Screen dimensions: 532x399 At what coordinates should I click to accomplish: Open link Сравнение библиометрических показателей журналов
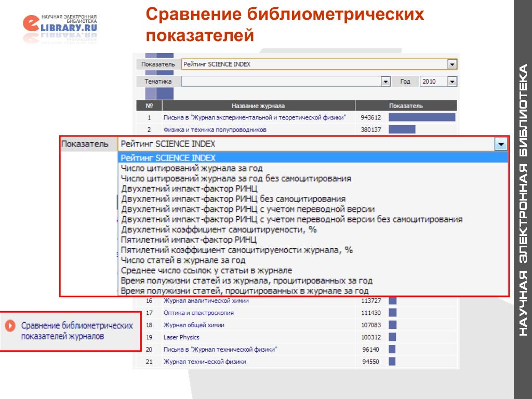pos(77,331)
